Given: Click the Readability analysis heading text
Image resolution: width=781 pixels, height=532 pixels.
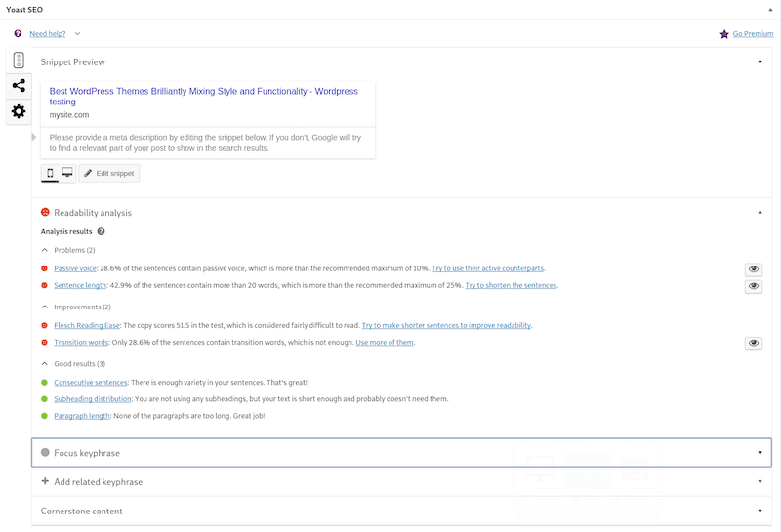Looking at the screenshot, I should click(93, 213).
